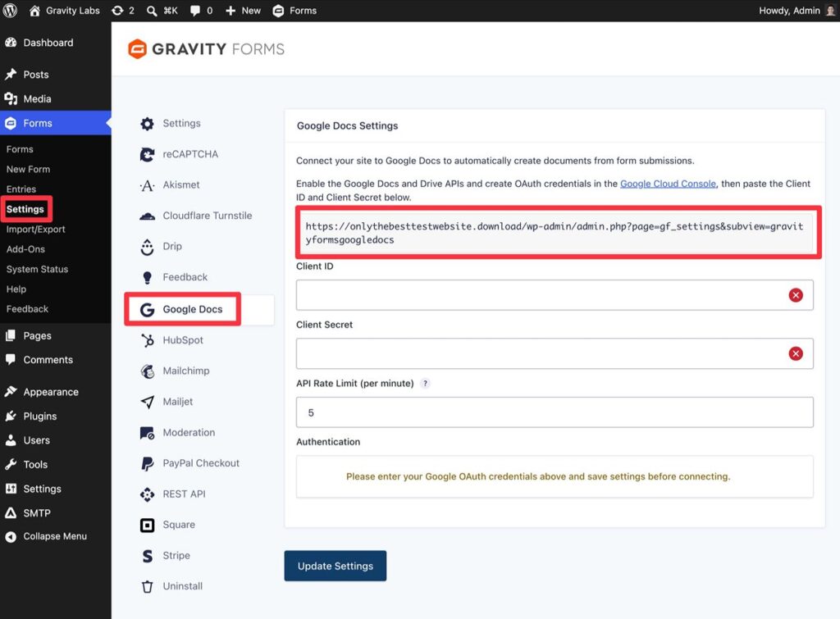Open the search magnifier icon
This screenshot has height=619, width=840.
click(x=152, y=11)
